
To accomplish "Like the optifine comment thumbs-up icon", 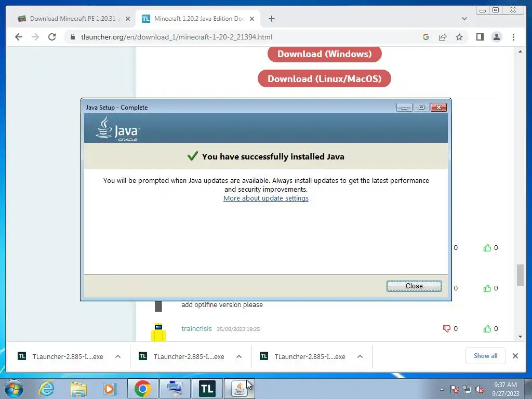I will click(x=487, y=288).
